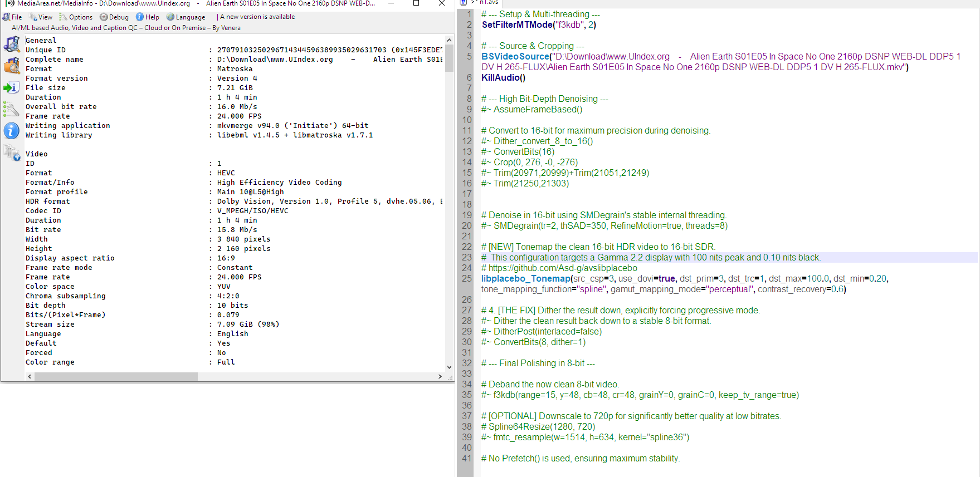Open the View menu
The width and height of the screenshot is (980, 477).
pyautogui.click(x=42, y=17)
